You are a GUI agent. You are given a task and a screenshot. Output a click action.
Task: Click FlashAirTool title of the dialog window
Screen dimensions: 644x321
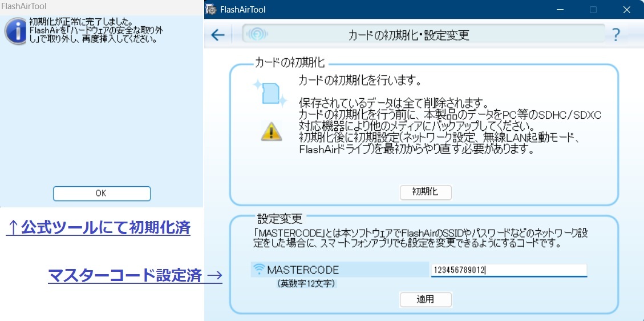[x=24, y=7]
